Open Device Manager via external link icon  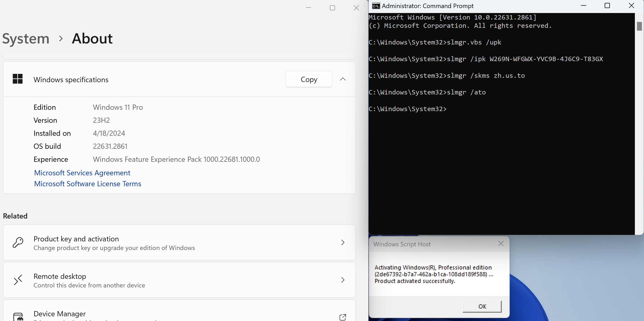point(343,317)
